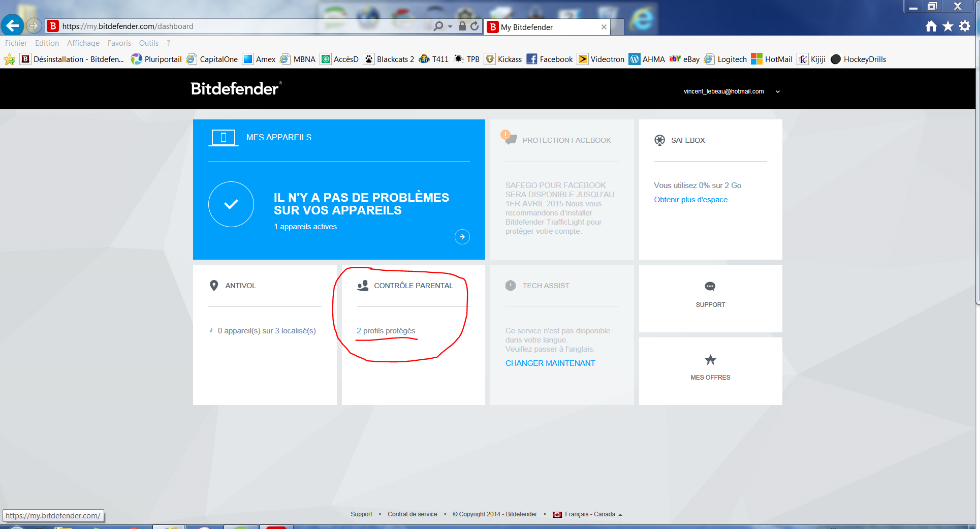Click the Safebox tile icon
The width and height of the screenshot is (980, 529).
(659, 140)
